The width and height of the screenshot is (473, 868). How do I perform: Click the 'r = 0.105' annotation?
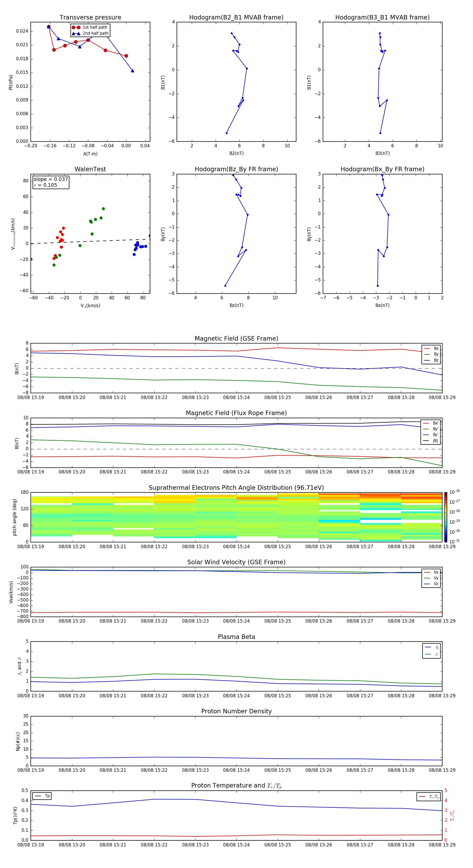(45, 185)
